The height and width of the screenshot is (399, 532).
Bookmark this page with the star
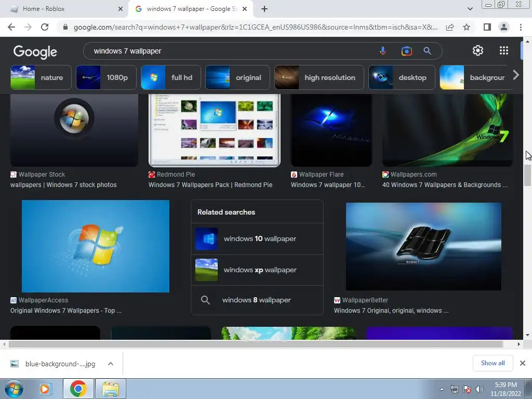[x=467, y=27]
